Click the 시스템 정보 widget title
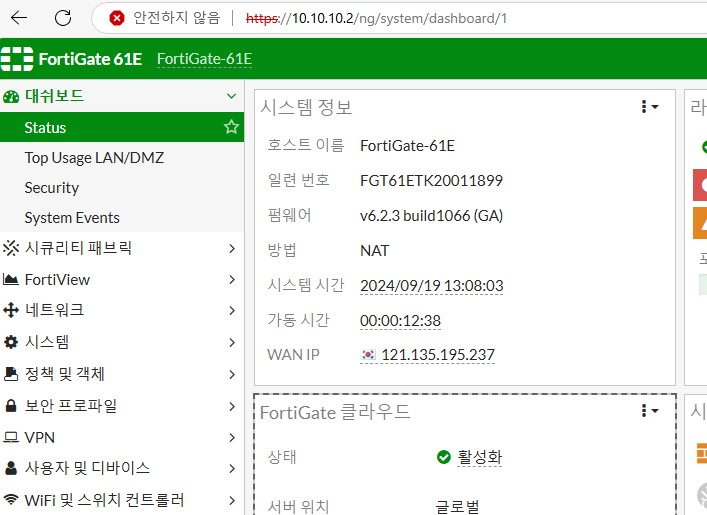707x515 pixels. (x=306, y=107)
